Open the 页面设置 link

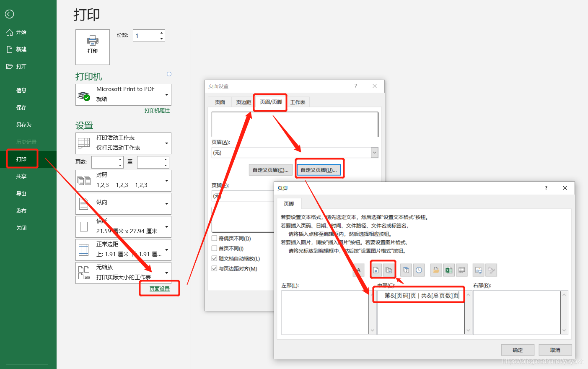[160, 289]
